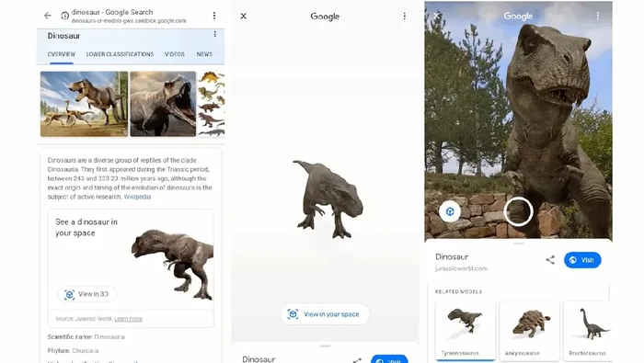Tap the Phylum: Chordata row
The width and height of the screenshot is (644, 363).
[x=73, y=351]
